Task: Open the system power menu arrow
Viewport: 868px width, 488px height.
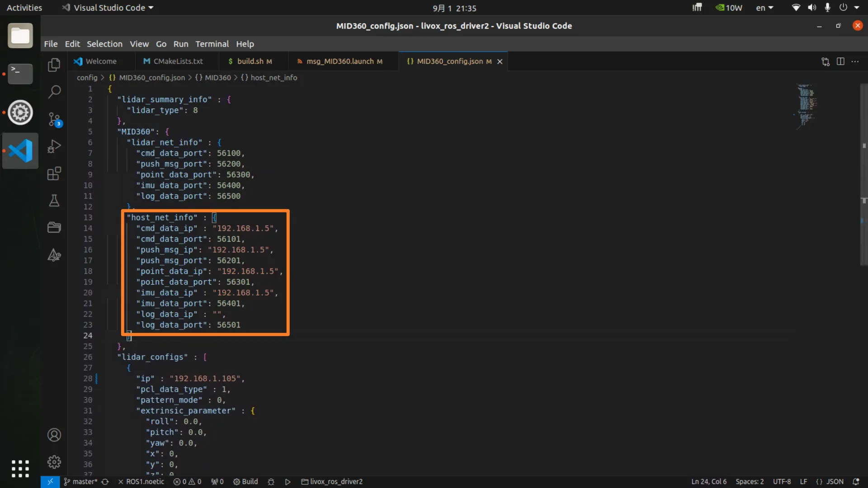Action: [x=857, y=8]
